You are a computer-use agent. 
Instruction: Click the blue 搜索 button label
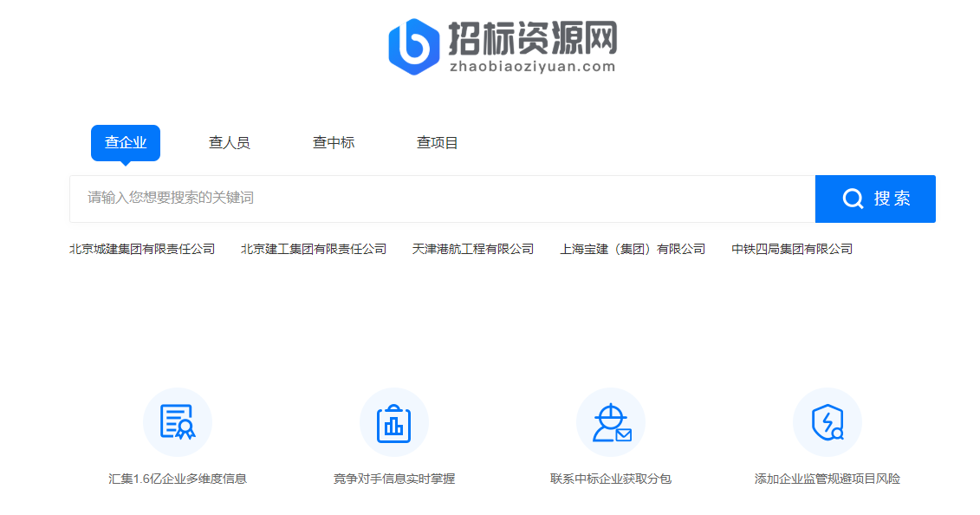point(892,199)
